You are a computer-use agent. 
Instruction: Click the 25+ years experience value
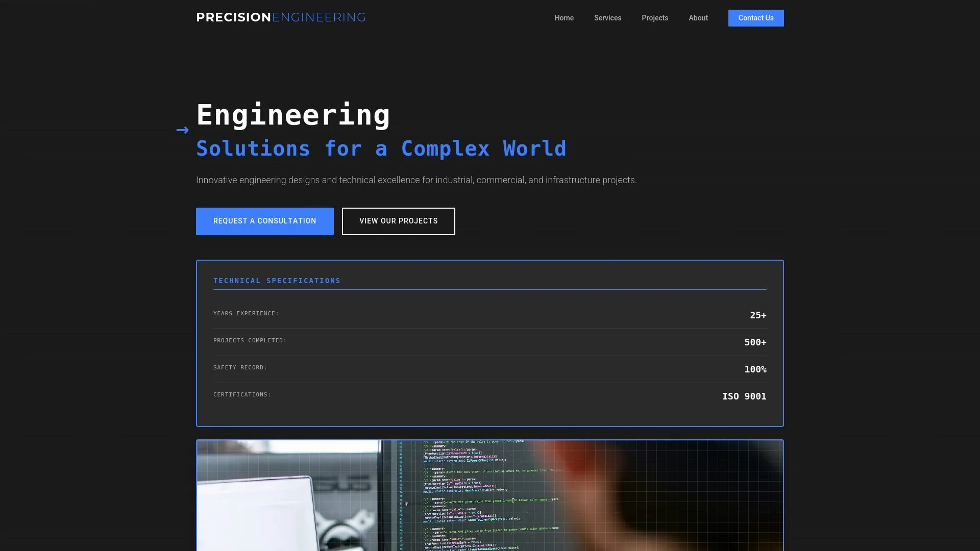(x=758, y=315)
